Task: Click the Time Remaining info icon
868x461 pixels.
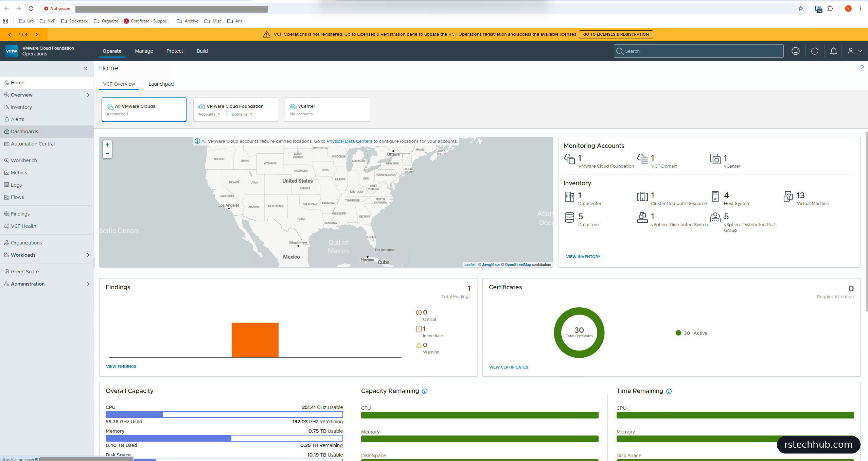Action: pos(669,391)
